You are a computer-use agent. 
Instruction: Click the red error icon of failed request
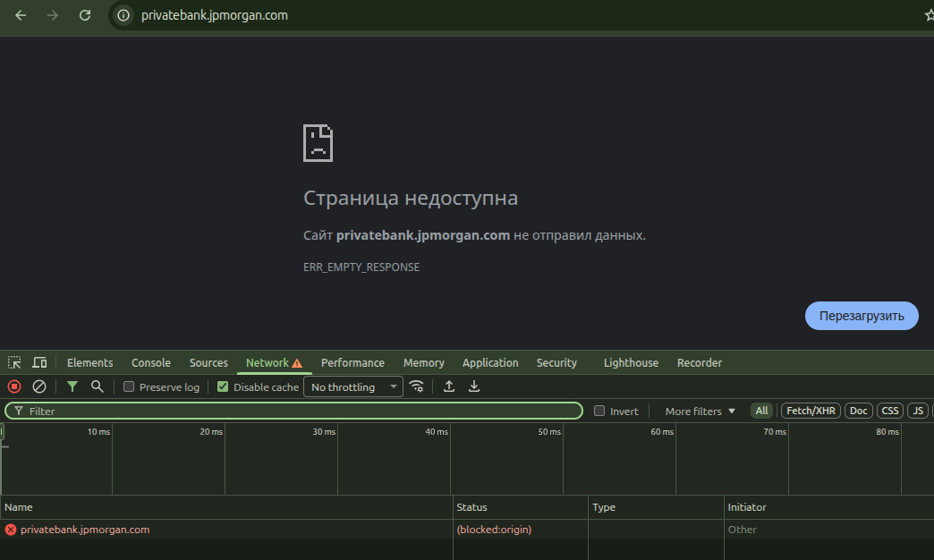(x=11, y=529)
